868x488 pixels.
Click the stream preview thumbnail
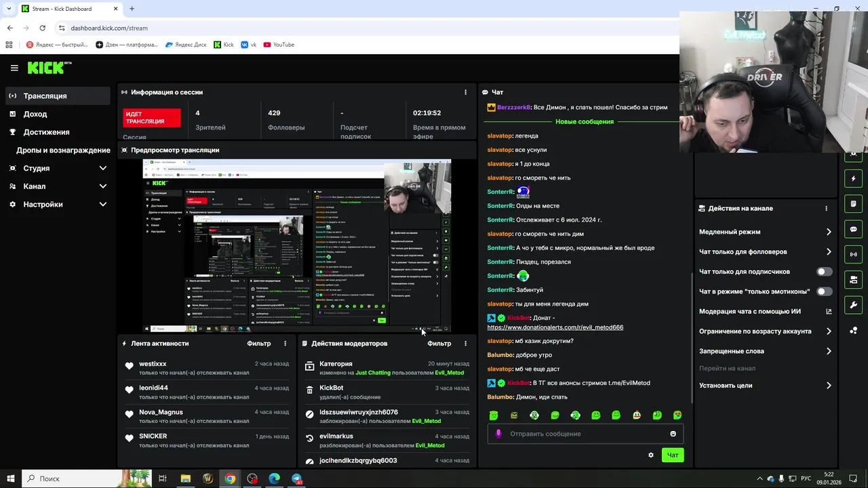[296, 246]
